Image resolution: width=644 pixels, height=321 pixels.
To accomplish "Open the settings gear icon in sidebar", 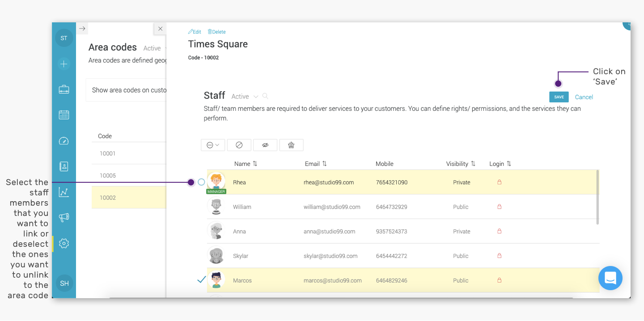I will (64, 244).
